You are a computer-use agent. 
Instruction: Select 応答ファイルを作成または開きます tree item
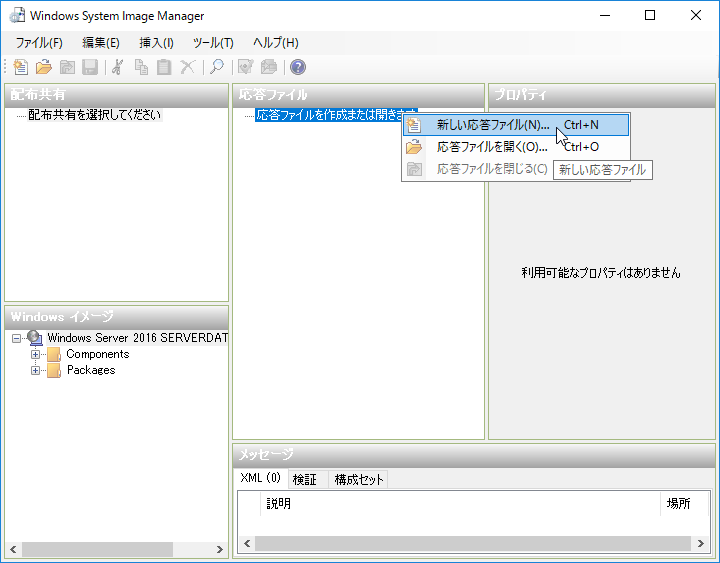(x=336, y=115)
